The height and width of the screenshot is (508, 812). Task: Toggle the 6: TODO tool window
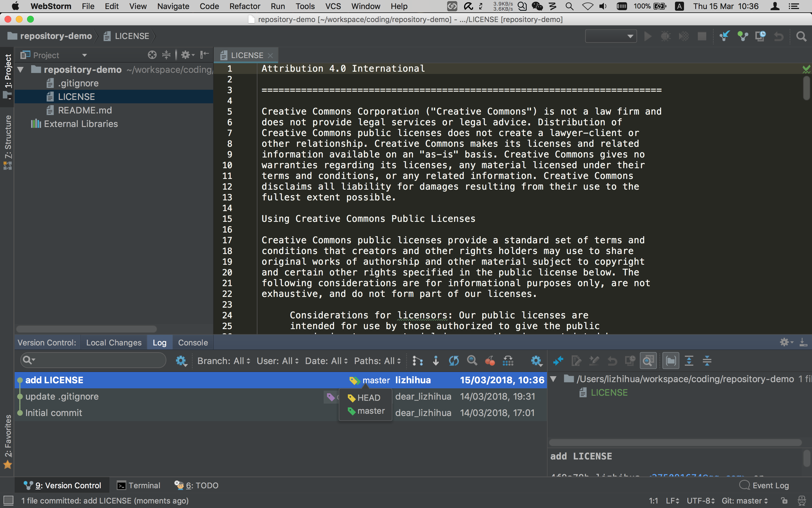pos(196,485)
